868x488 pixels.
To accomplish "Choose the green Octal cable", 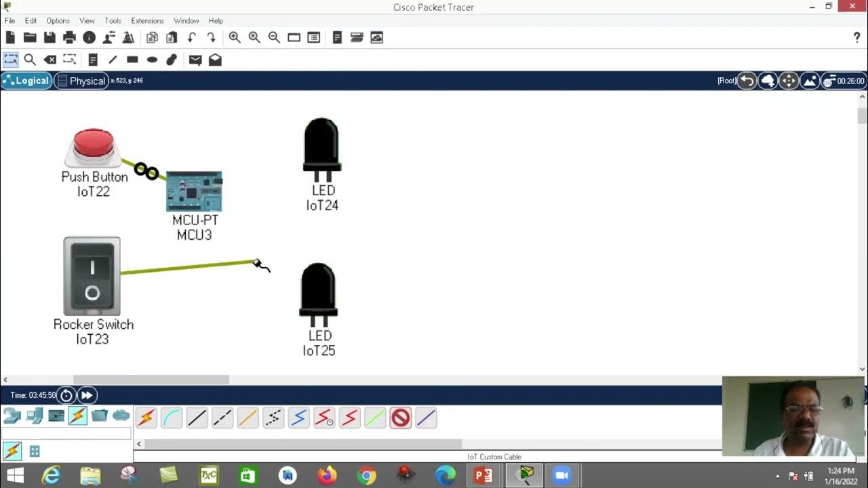I will click(x=375, y=418).
